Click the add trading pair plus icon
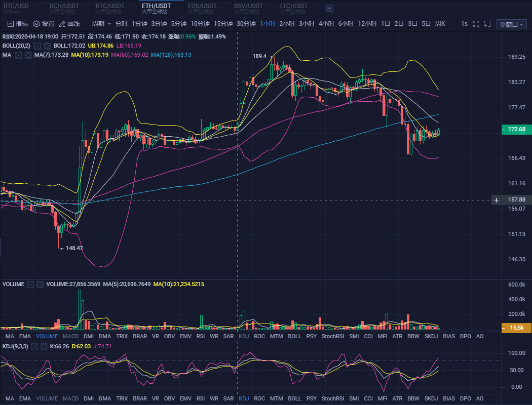The height and width of the screenshot is (405, 532). 329,8
